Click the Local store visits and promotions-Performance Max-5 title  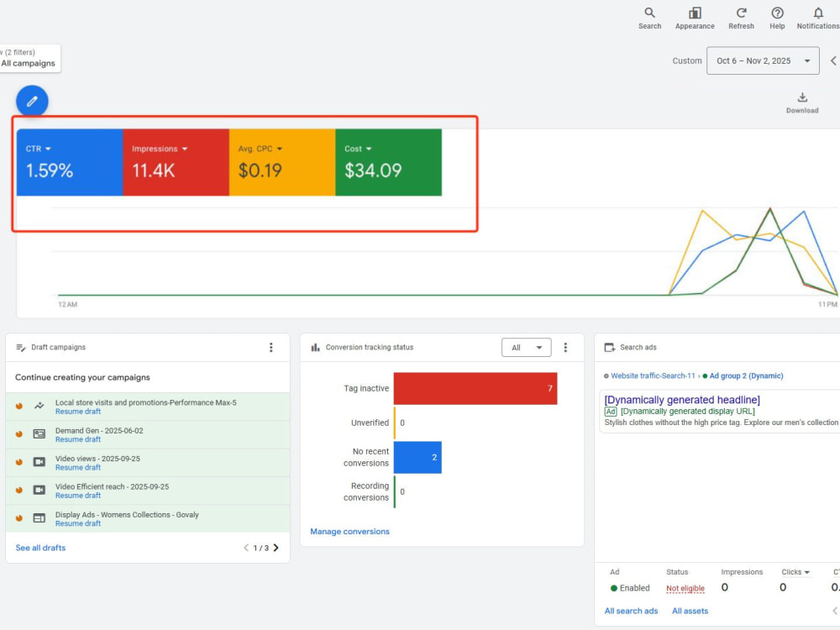coord(145,402)
